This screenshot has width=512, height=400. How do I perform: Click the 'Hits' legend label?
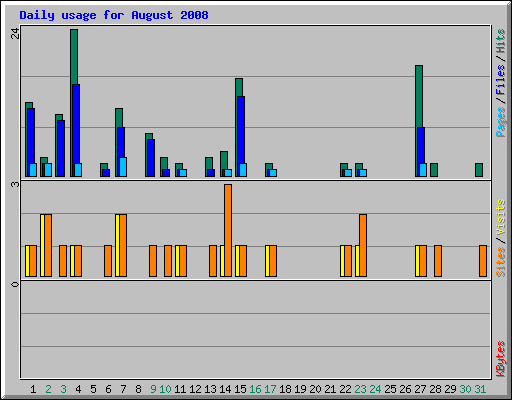tap(501, 41)
